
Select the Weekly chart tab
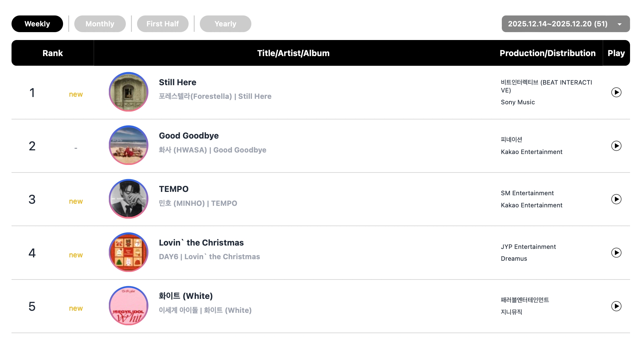coord(37,24)
